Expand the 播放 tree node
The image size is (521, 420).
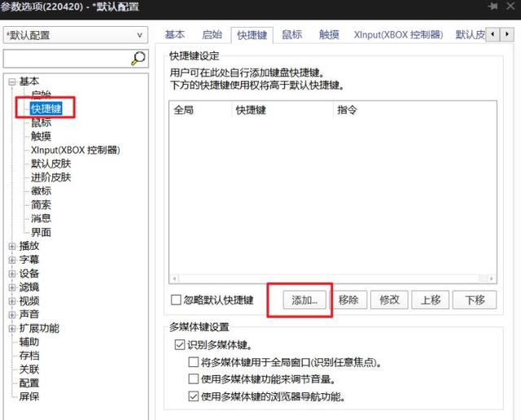coord(12,246)
